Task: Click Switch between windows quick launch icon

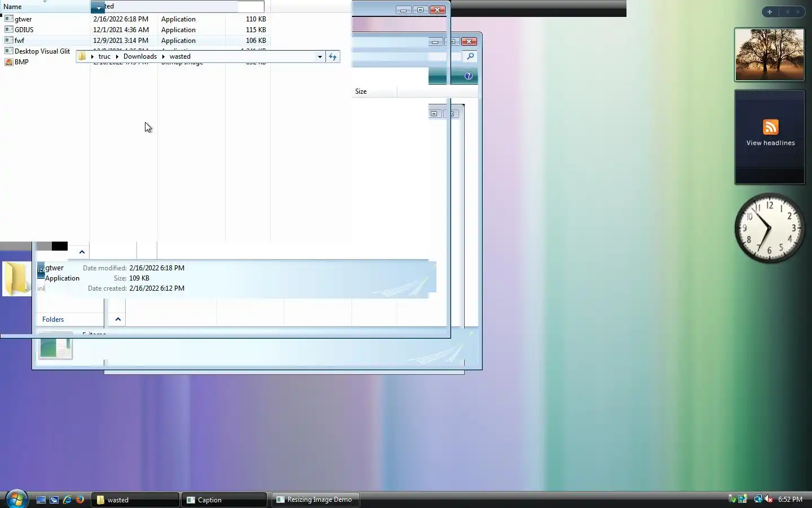Action: click(54, 500)
